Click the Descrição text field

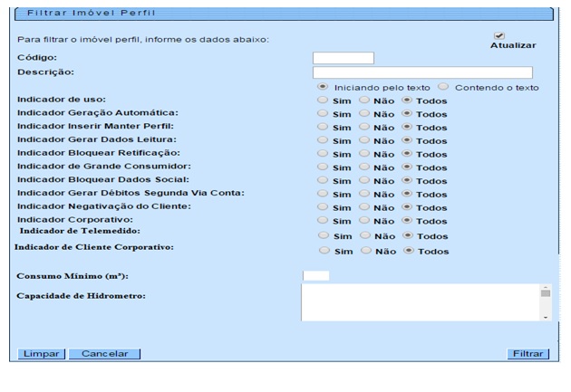[421, 72]
